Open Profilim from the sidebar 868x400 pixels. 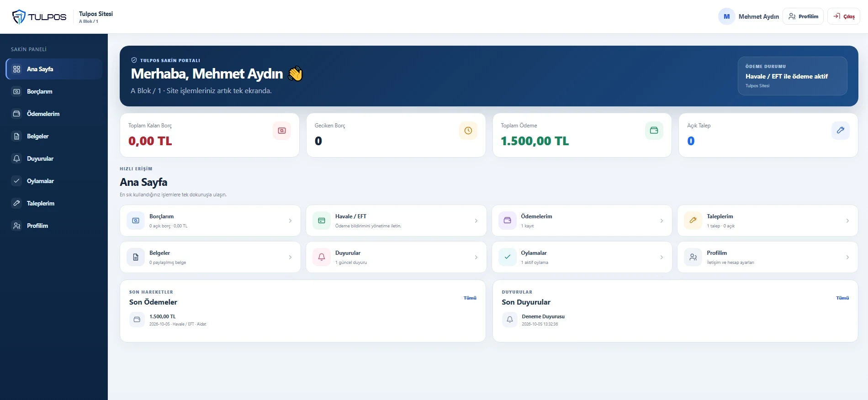coord(54,226)
